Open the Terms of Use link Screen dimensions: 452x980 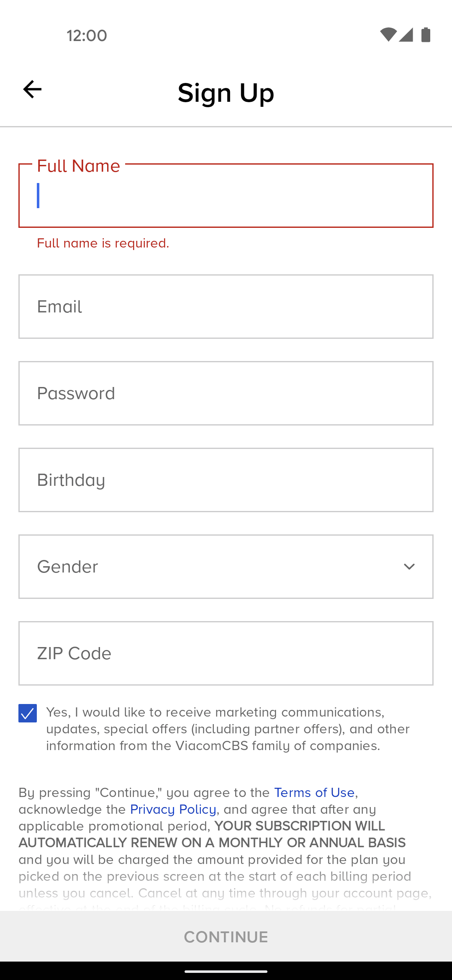[x=314, y=793]
